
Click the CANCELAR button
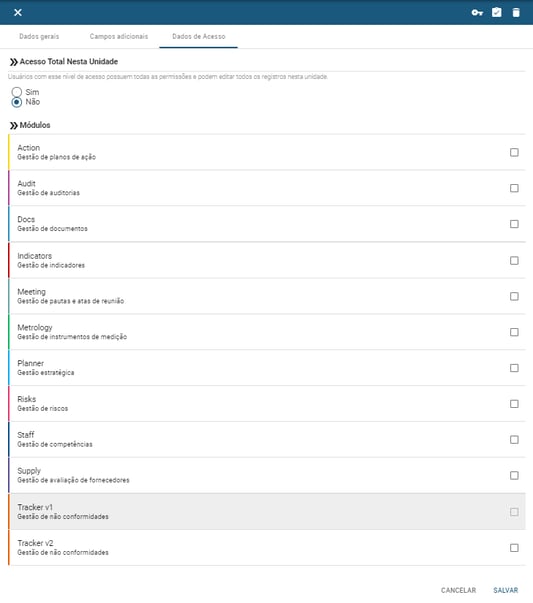pyautogui.click(x=458, y=590)
